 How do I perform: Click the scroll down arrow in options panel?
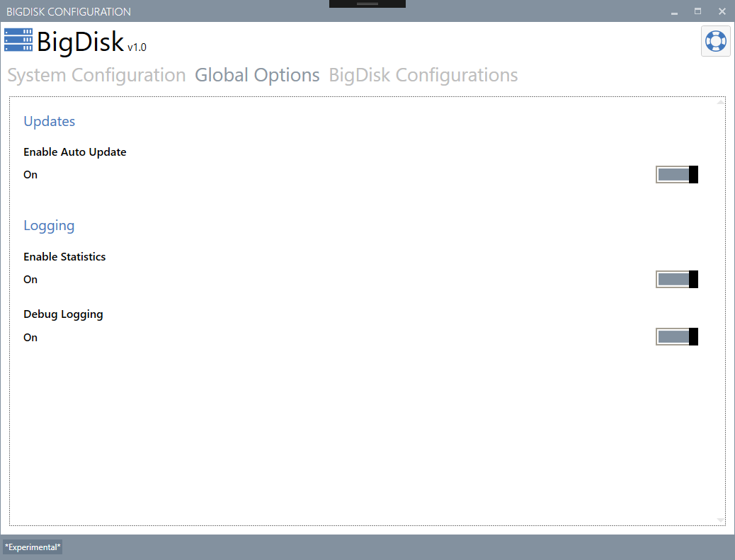click(x=720, y=520)
